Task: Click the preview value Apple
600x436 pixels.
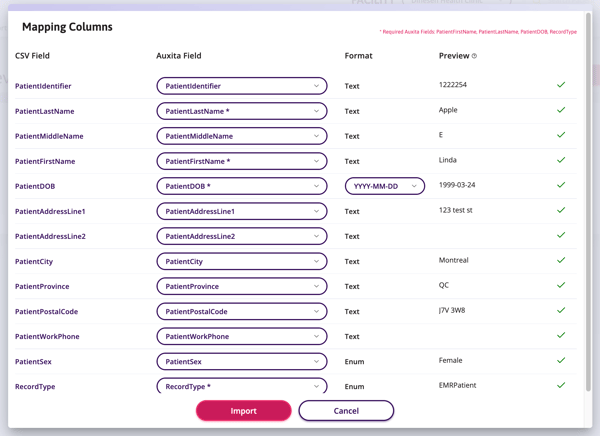Action: 448,110
